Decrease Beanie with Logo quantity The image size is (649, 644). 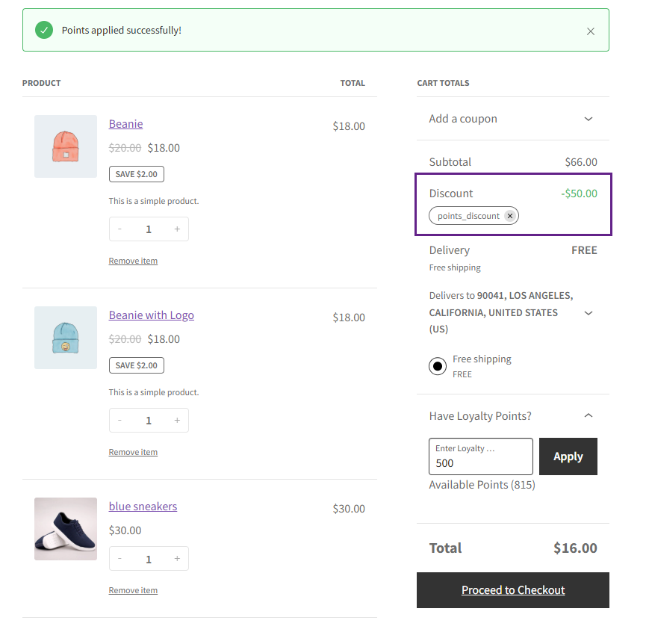click(x=119, y=421)
